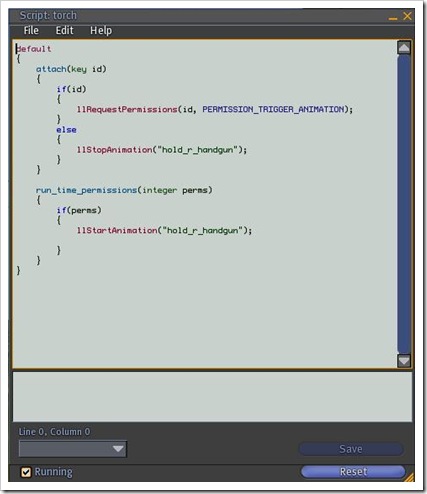
Task: Click 'if(id)' statement
Action: point(71,89)
